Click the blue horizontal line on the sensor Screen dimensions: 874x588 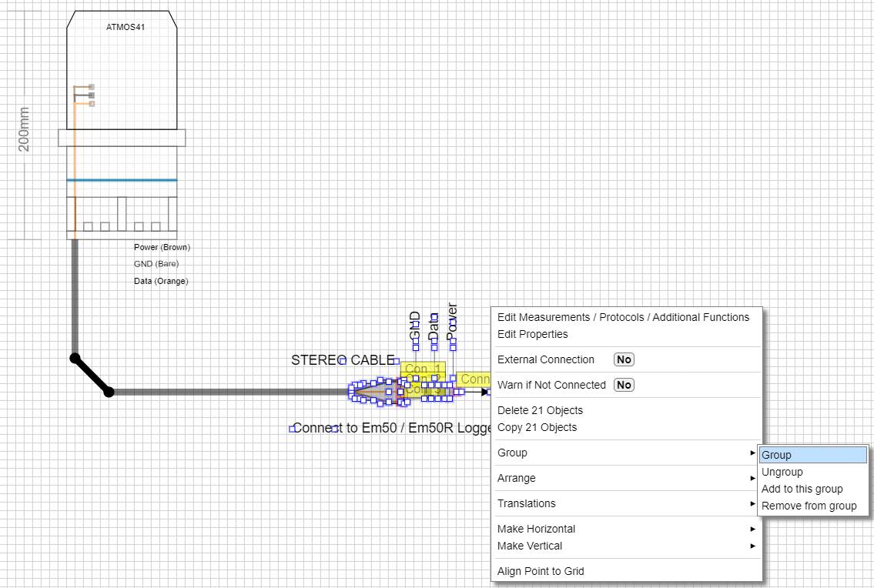pos(122,180)
